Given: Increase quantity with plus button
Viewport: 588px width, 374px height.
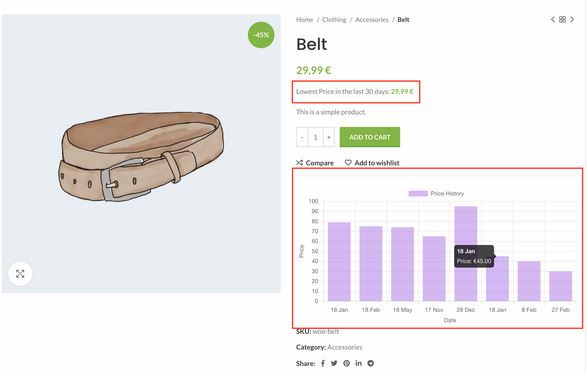Looking at the screenshot, I should click(329, 137).
